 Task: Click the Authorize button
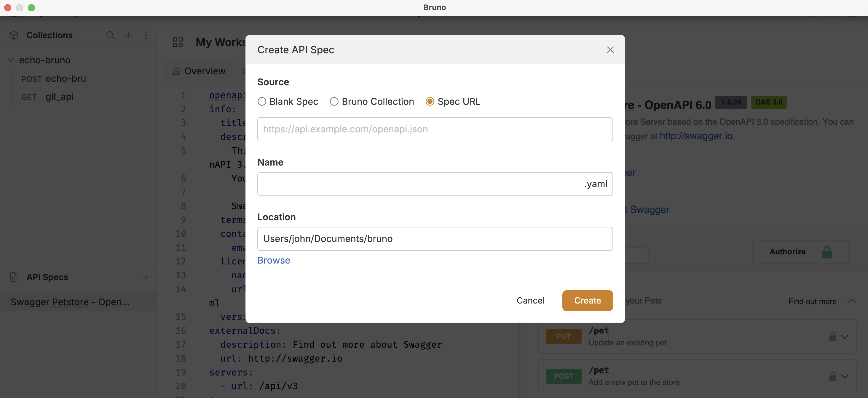800,251
